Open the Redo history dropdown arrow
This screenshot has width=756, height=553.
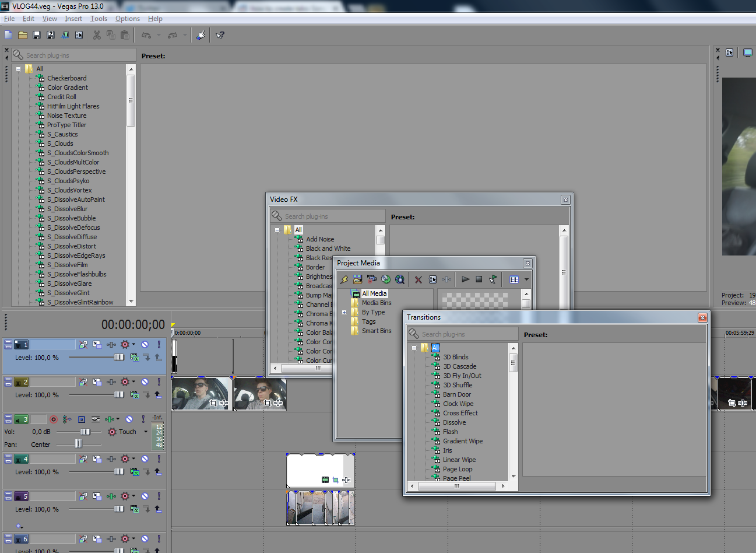(185, 35)
